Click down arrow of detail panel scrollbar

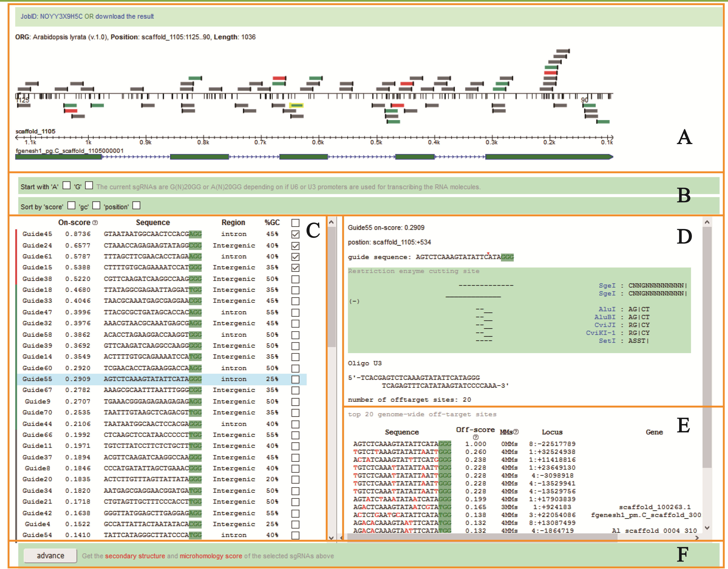point(707,528)
